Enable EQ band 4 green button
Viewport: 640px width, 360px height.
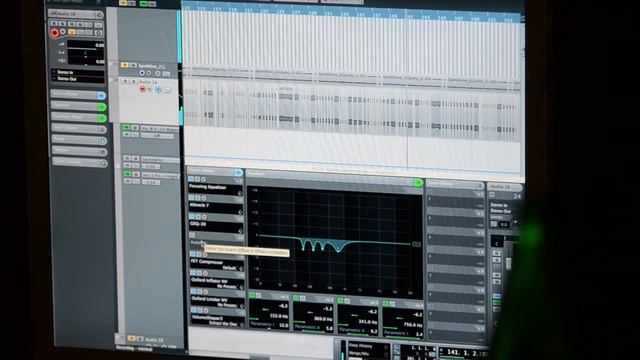pos(386,304)
